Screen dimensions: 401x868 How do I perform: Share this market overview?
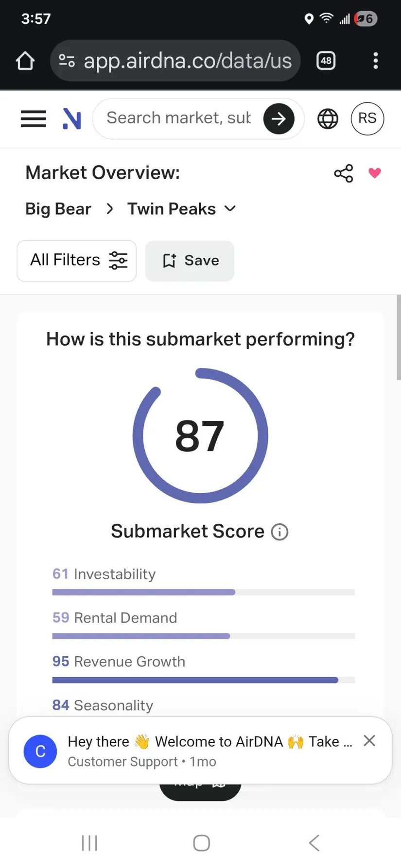click(x=343, y=173)
